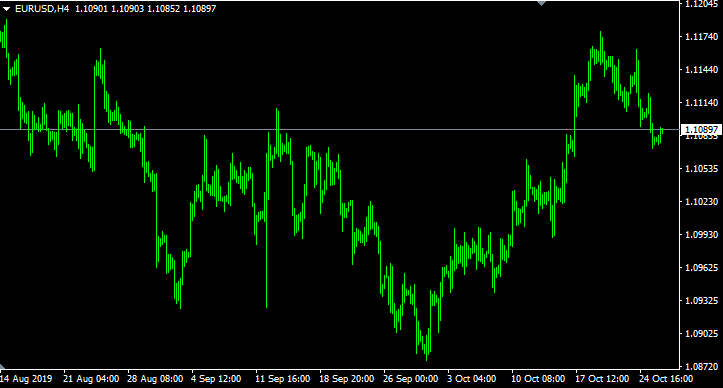Viewport: 723px width, 388px height.
Task: Click the 11 Sep 16:00 time label
Action: click(283, 379)
